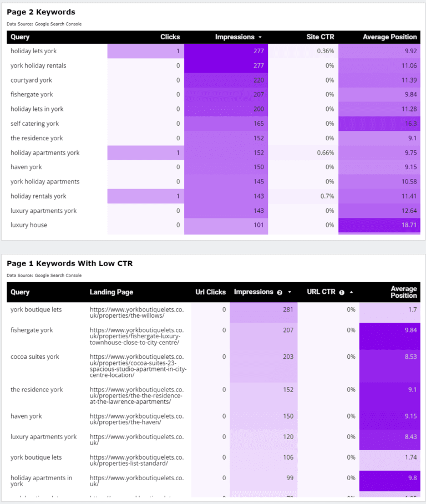Select the 'self catering york' query
This screenshot has height=504, width=426.
(x=34, y=124)
